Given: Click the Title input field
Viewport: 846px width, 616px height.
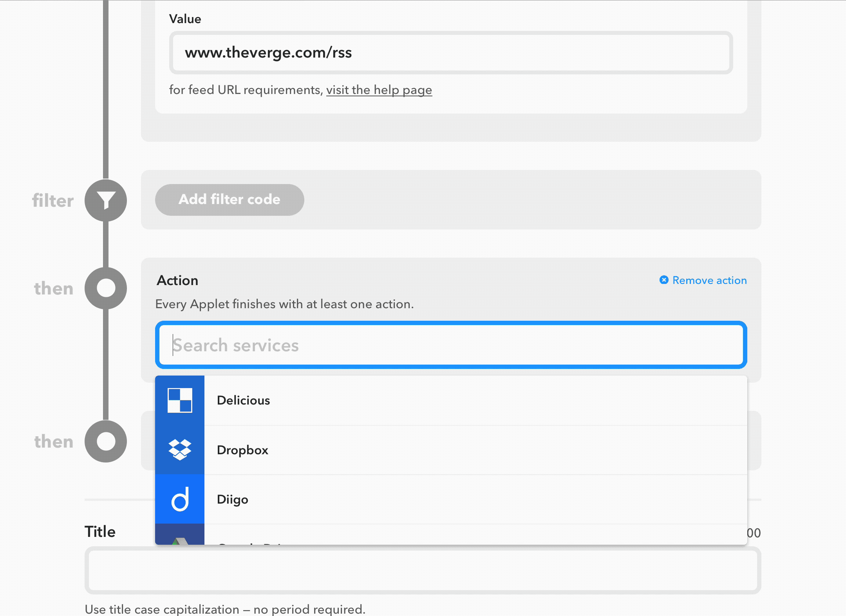Looking at the screenshot, I should coord(423,570).
